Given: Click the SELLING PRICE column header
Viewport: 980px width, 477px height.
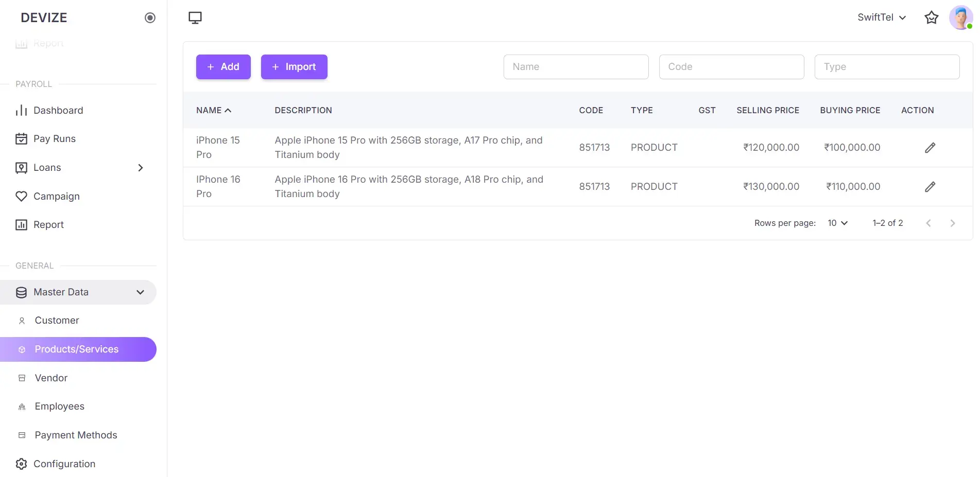Looking at the screenshot, I should [x=768, y=110].
